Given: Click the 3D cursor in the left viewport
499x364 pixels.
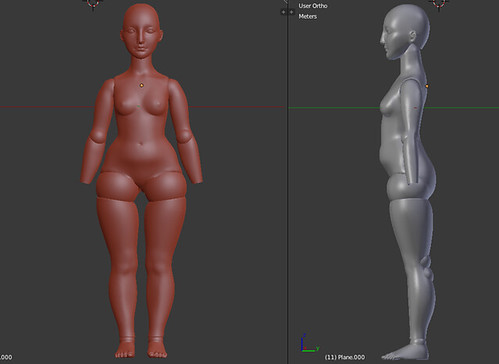Looking at the screenshot, I should tap(93, 4).
